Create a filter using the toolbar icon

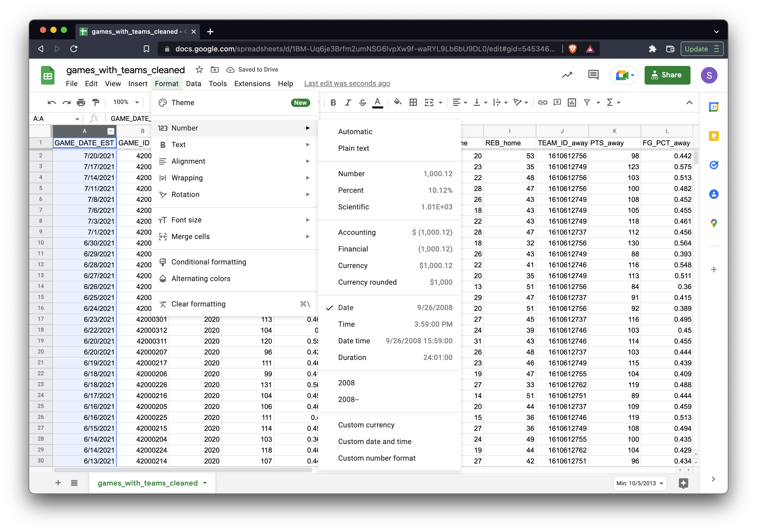[x=586, y=102]
